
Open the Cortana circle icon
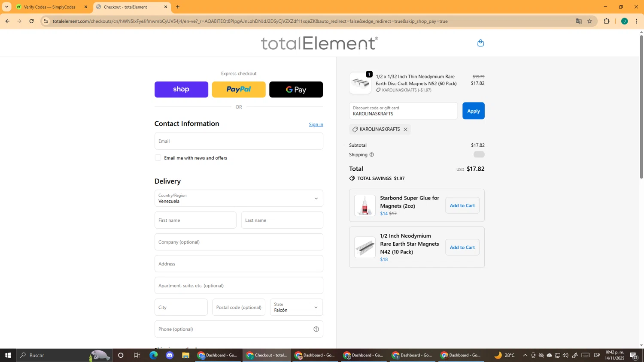pyautogui.click(x=121, y=355)
